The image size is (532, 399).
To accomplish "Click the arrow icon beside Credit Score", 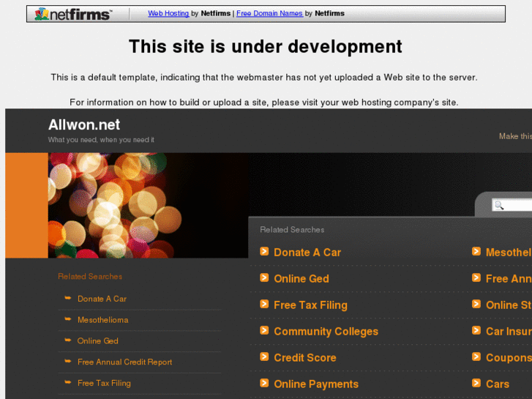I will pyautogui.click(x=264, y=357).
